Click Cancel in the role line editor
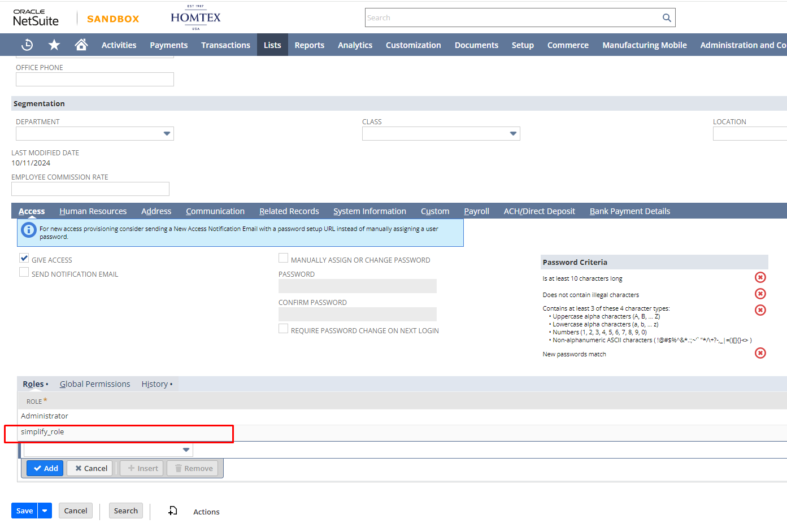The width and height of the screenshot is (787, 532). tap(90, 468)
